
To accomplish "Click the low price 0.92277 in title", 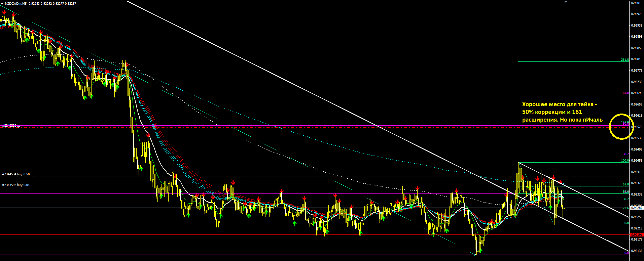I will [58, 3].
